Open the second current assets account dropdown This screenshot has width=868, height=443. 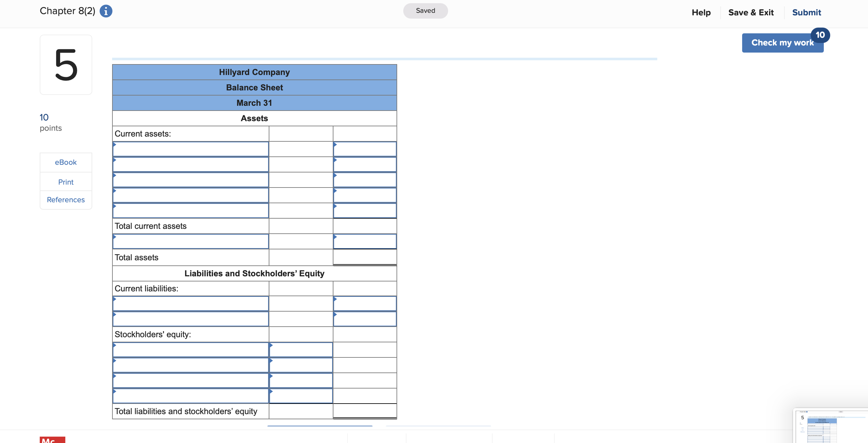[191, 164]
